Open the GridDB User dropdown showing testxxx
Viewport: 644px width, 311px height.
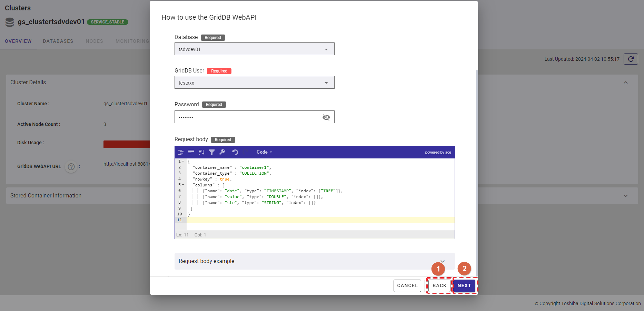click(x=254, y=82)
